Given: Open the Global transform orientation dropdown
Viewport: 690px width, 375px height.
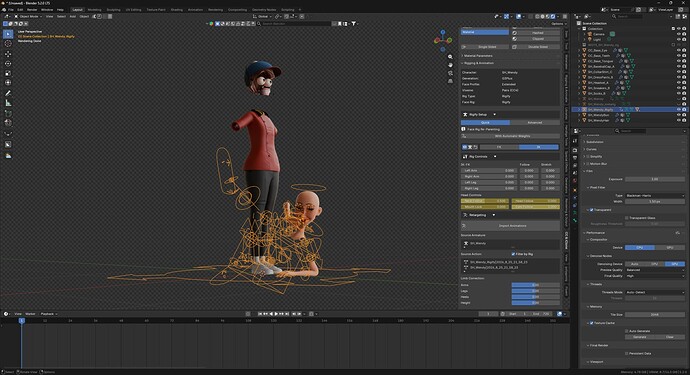Looking at the screenshot, I should [x=262, y=16].
